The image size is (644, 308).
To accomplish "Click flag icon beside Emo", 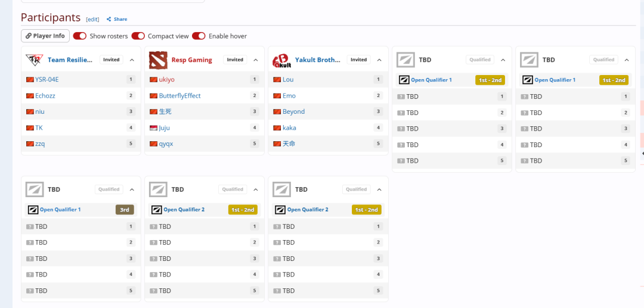I will (x=277, y=95).
